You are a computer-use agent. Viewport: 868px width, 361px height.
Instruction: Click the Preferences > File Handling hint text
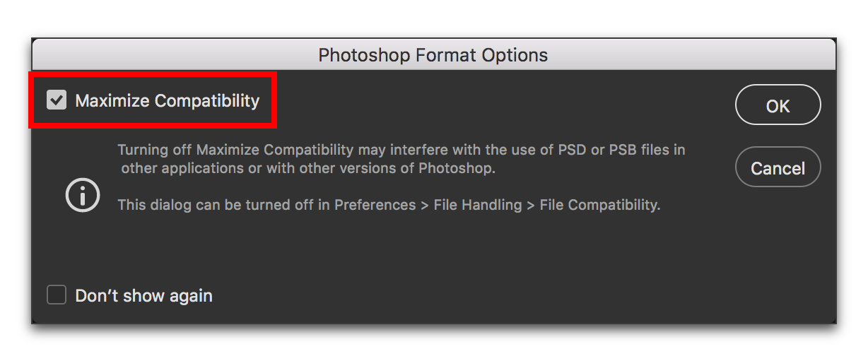pos(389,205)
